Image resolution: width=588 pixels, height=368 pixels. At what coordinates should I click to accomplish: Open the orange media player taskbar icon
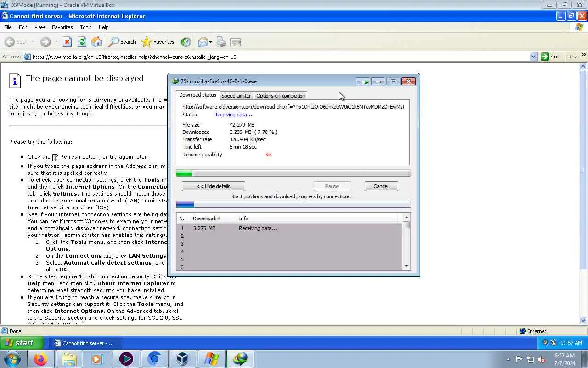pos(97,359)
